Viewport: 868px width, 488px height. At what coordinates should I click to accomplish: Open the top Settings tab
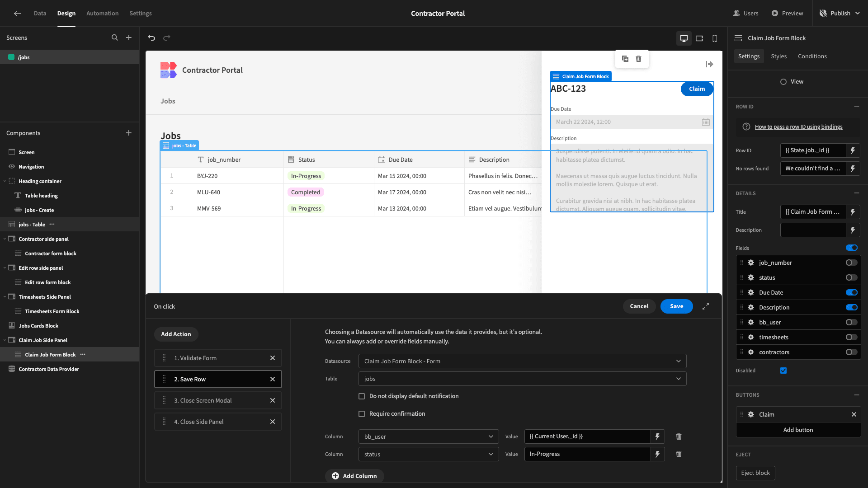coord(141,14)
